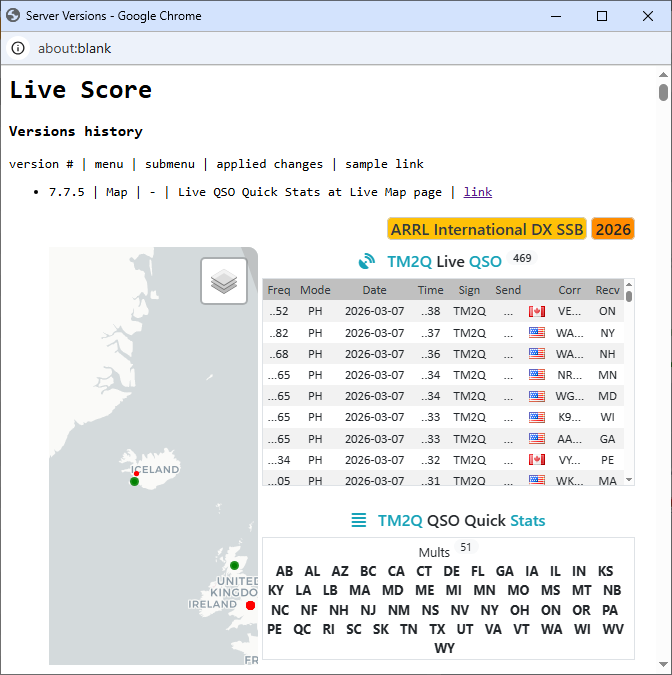
Task: Click the Mults 51 count badge
Action: (465, 547)
